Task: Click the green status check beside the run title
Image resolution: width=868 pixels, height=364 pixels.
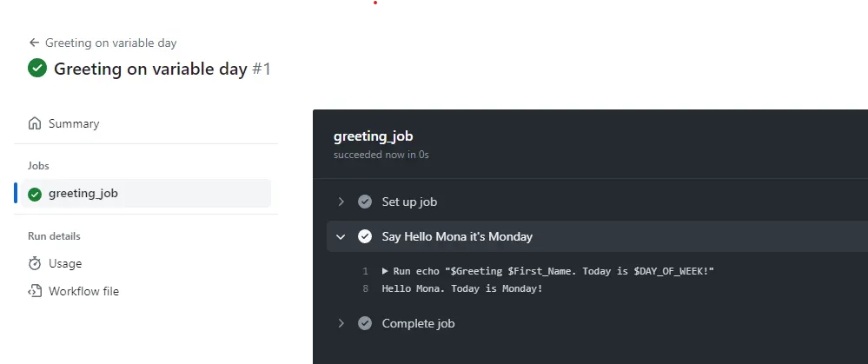Action: [37, 69]
